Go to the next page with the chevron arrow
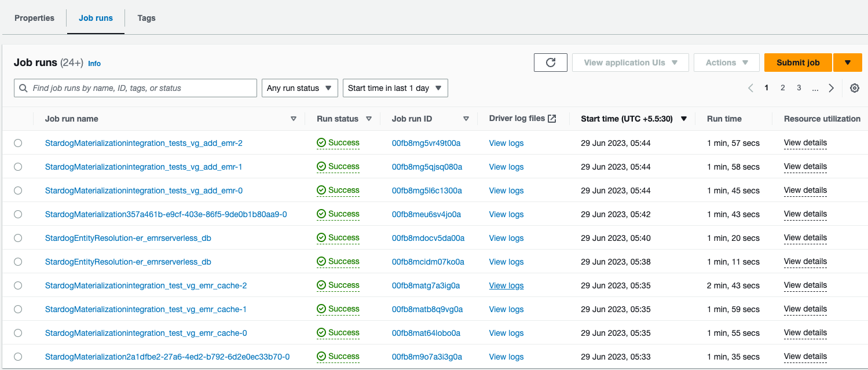The image size is (868, 370). (832, 87)
